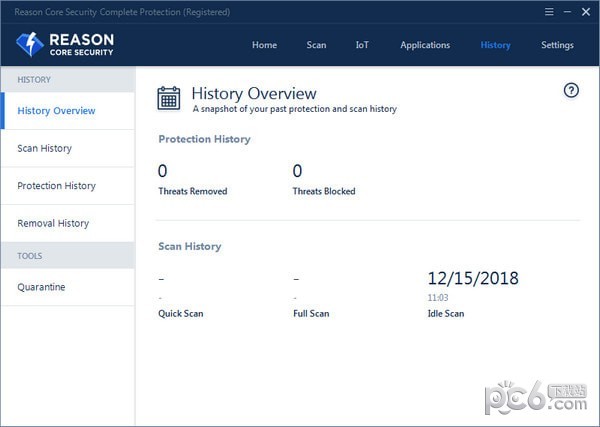Click the 11:03 idle scan time
This screenshot has height=427, width=600.
pyautogui.click(x=438, y=298)
